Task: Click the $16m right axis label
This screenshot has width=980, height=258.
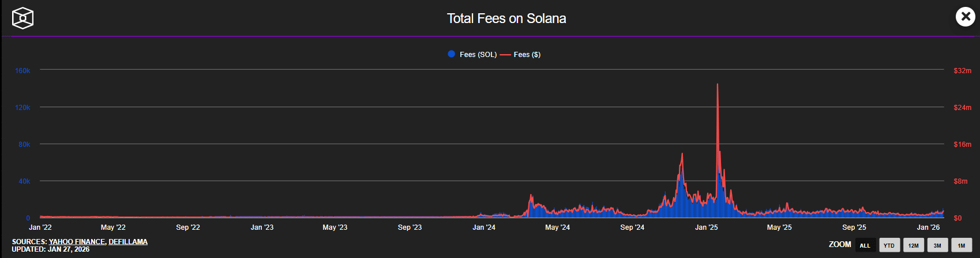Action: (x=962, y=145)
